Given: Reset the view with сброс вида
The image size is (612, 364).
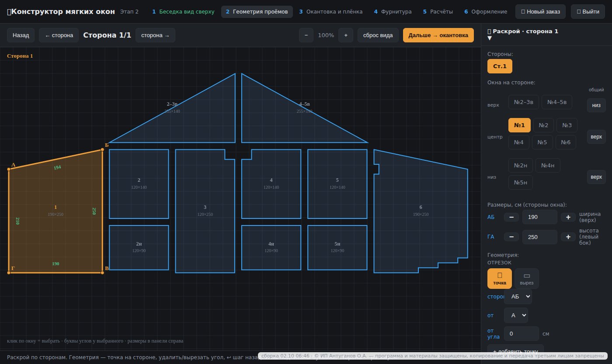Looking at the screenshot, I should tap(378, 35).
